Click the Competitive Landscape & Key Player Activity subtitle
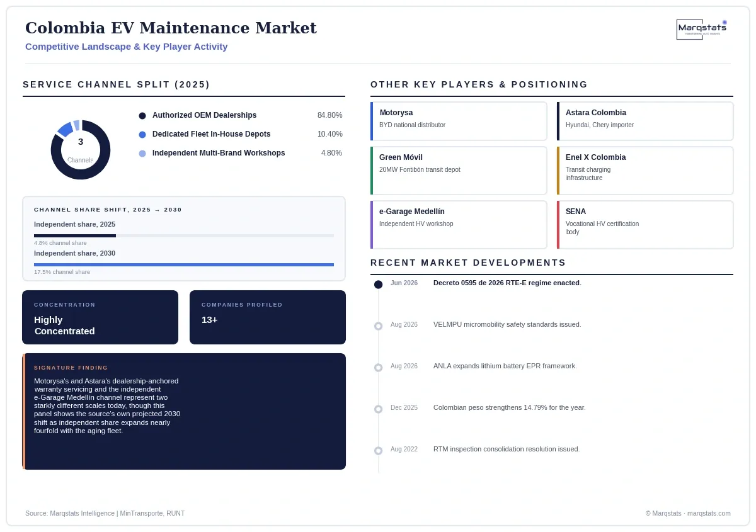 tap(127, 47)
